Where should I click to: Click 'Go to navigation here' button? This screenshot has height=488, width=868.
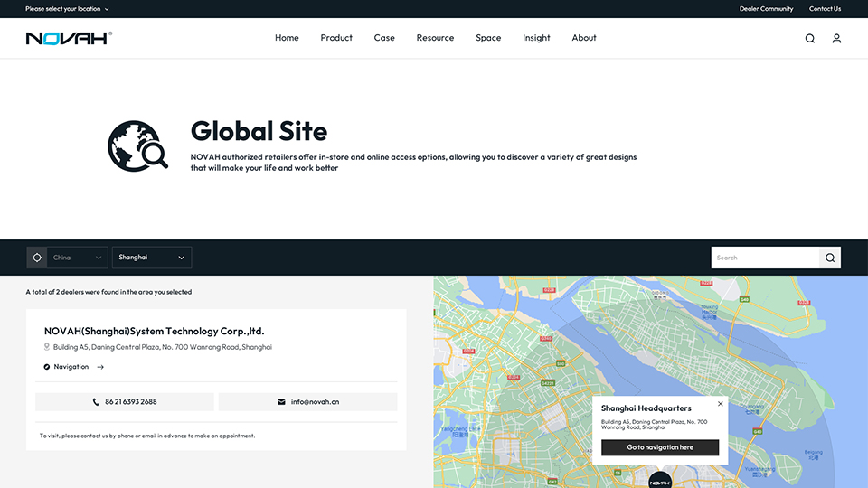pyautogui.click(x=660, y=447)
